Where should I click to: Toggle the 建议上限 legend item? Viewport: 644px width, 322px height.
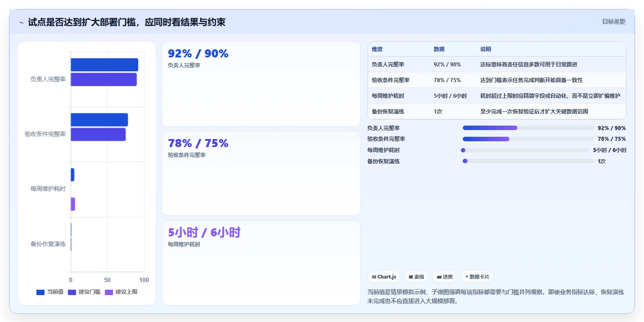121,292
